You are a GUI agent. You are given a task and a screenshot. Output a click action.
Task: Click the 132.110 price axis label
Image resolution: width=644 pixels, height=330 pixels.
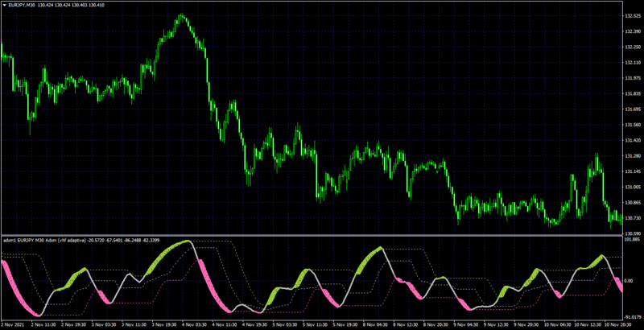632,63
